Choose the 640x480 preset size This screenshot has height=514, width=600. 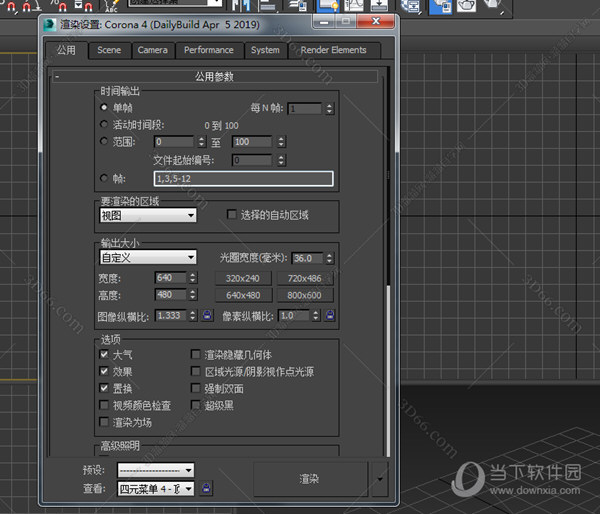click(243, 295)
